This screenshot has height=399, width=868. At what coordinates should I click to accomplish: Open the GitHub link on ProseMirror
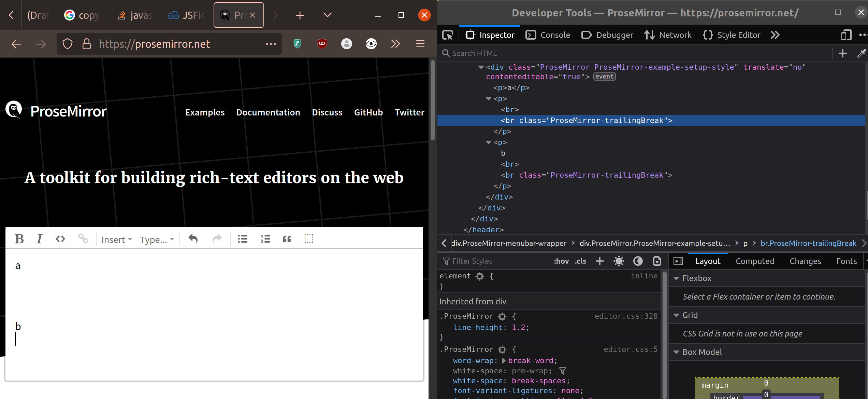[368, 112]
